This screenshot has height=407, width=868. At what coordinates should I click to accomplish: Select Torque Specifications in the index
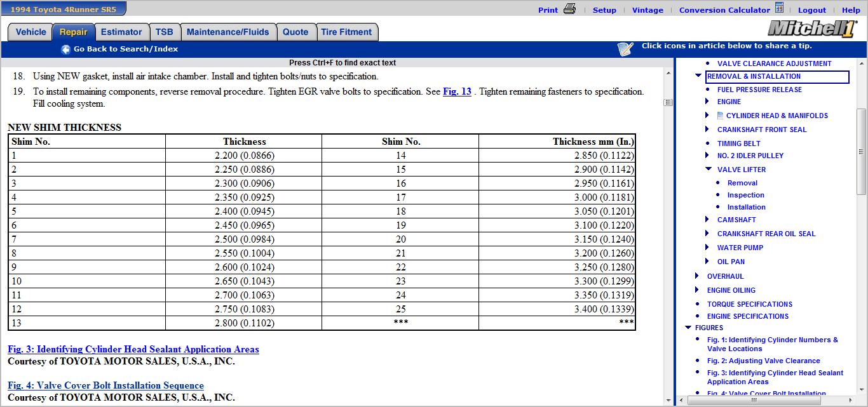[750, 304]
